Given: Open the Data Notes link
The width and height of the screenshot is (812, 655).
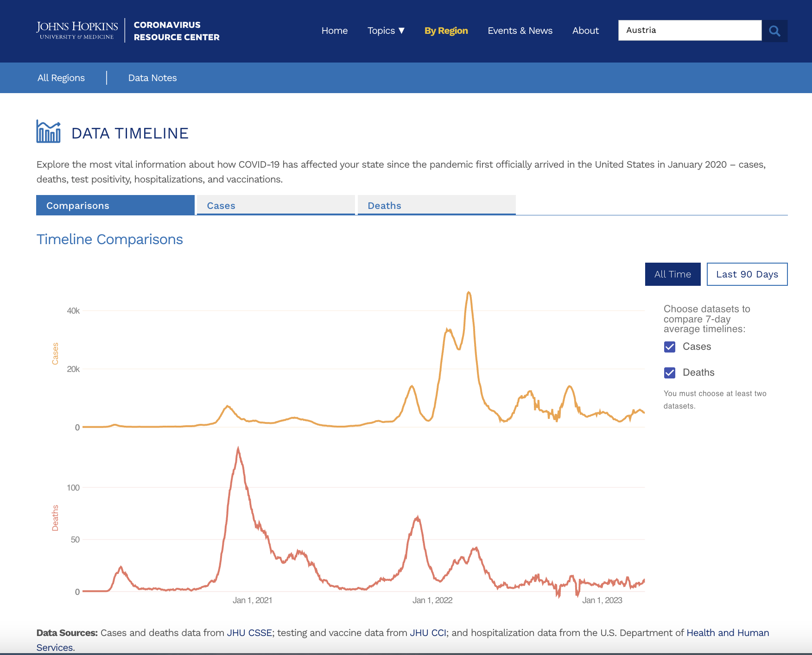Looking at the screenshot, I should pyautogui.click(x=152, y=78).
